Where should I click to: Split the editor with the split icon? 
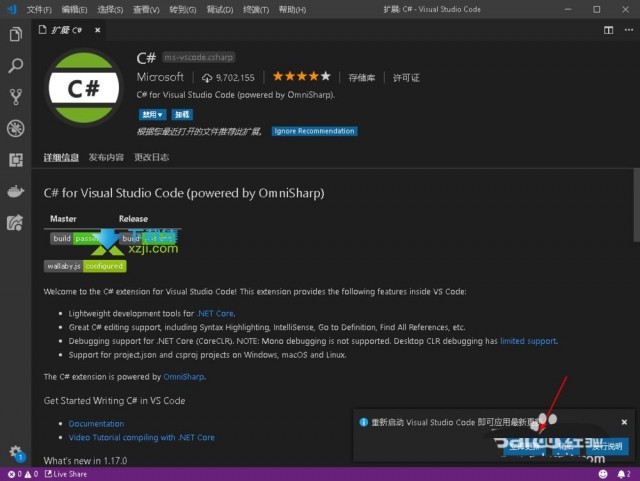(608, 30)
